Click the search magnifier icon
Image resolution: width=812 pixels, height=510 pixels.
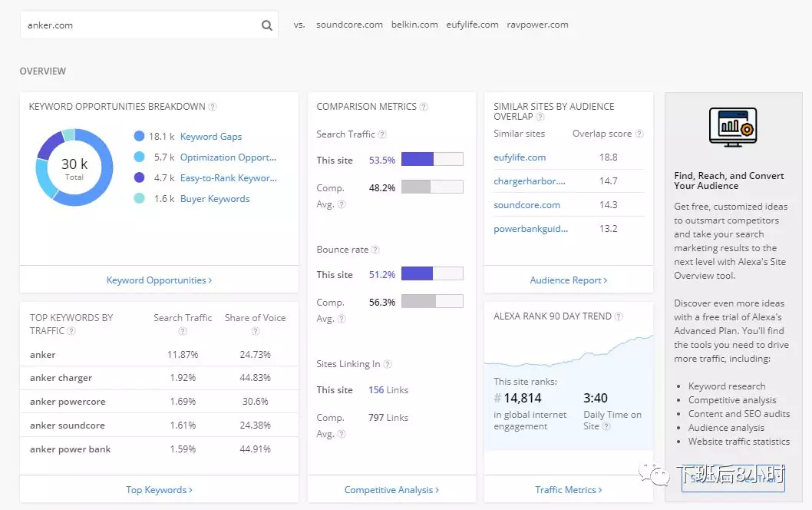[266, 25]
